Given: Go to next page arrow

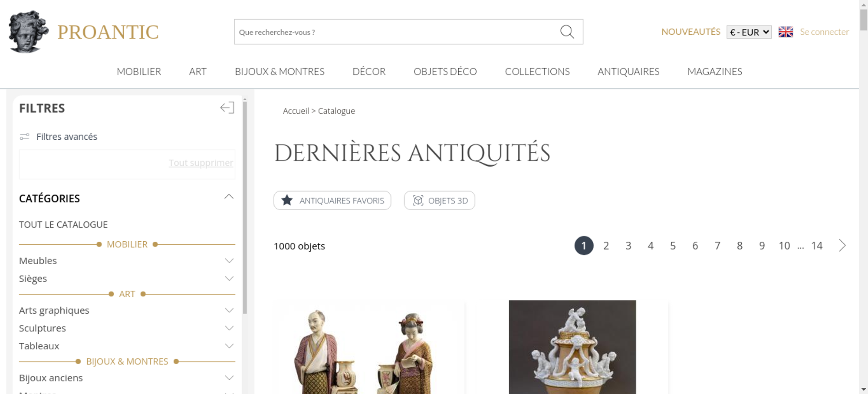Looking at the screenshot, I should tap(842, 246).
